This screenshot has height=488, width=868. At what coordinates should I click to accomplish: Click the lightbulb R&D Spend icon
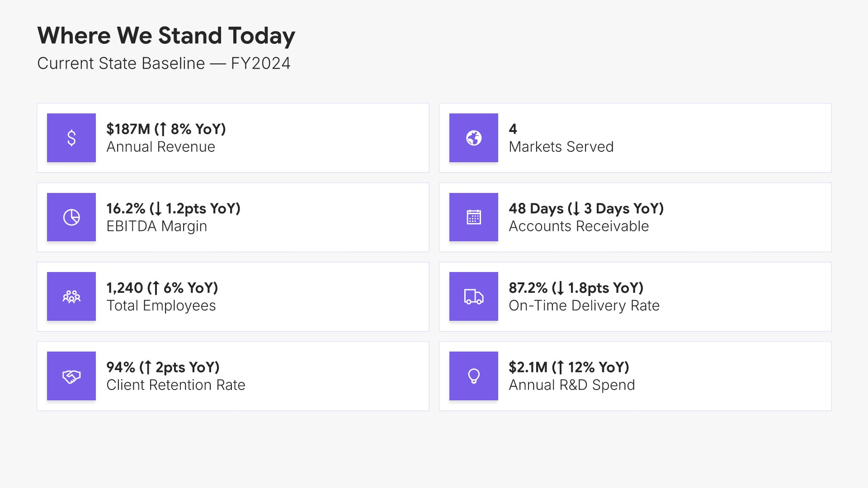tap(473, 376)
